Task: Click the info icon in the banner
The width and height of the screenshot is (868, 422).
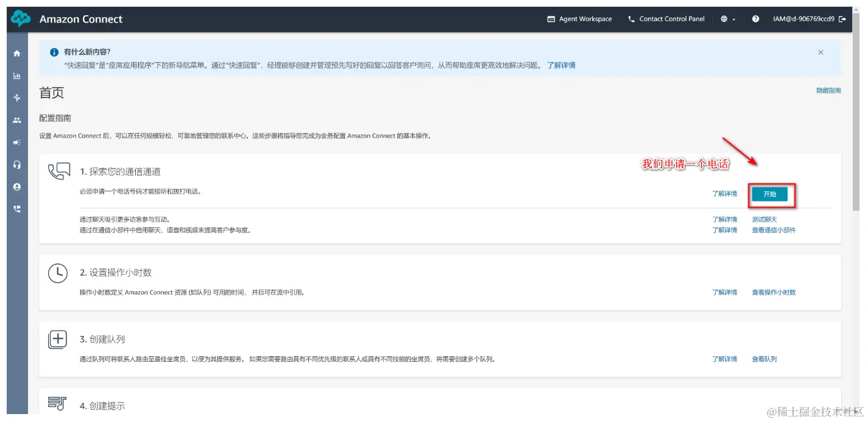Action: pos(54,52)
